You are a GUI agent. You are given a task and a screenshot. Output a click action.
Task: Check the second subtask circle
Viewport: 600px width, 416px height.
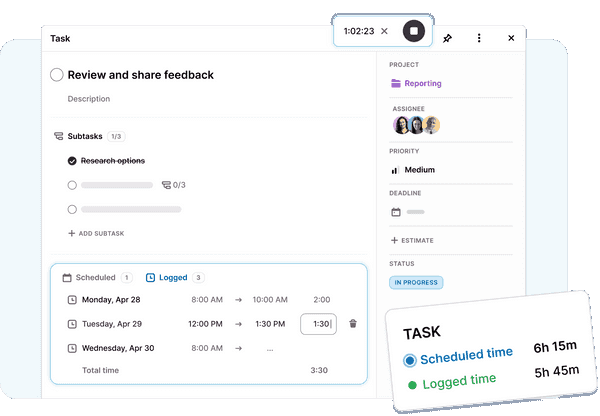[x=72, y=185]
